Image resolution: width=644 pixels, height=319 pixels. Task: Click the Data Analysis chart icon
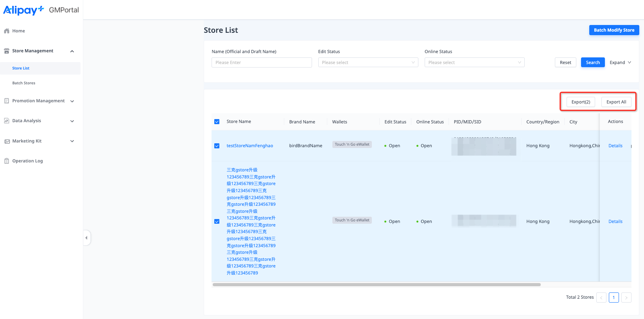coord(7,121)
